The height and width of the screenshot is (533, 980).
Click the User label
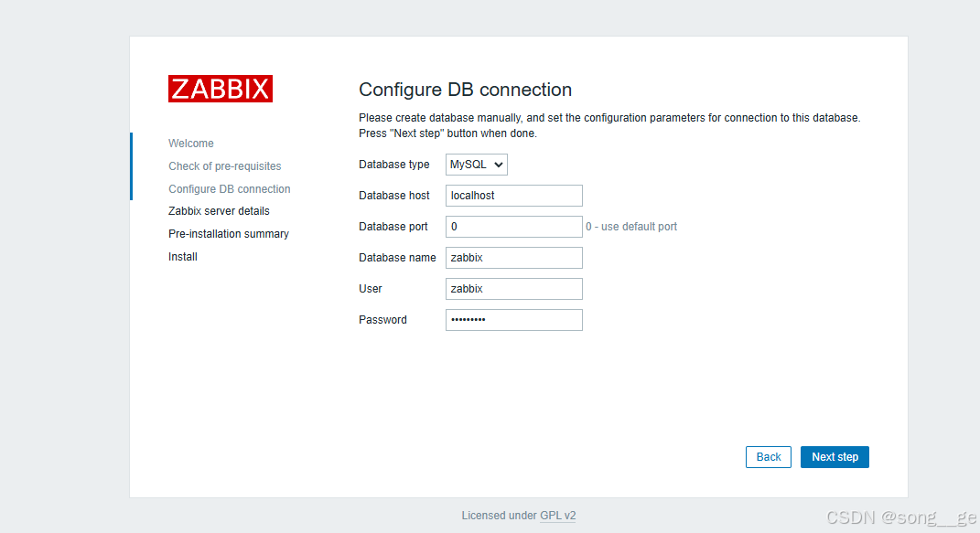[370, 289]
